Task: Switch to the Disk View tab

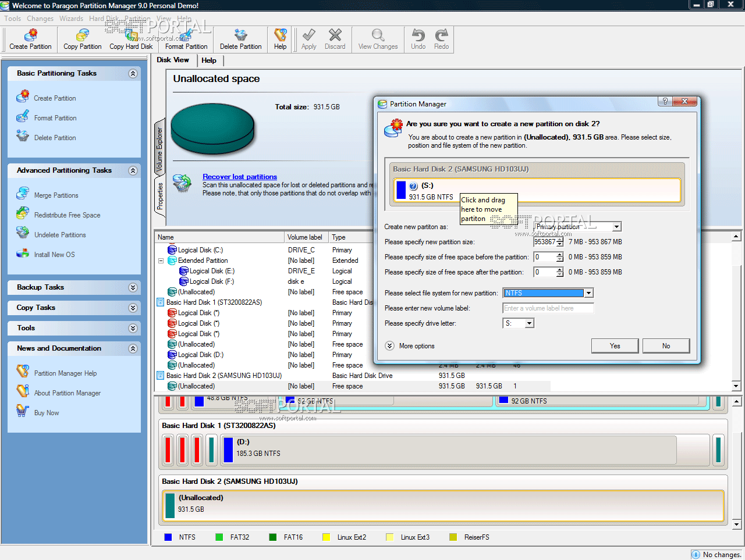Action: pyautogui.click(x=173, y=60)
